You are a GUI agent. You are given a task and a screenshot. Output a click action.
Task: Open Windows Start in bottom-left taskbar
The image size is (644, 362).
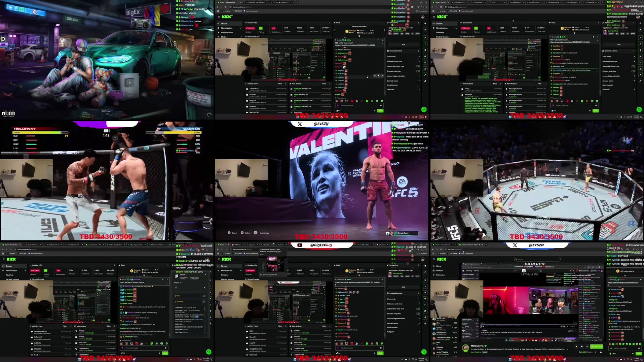[80, 359]
